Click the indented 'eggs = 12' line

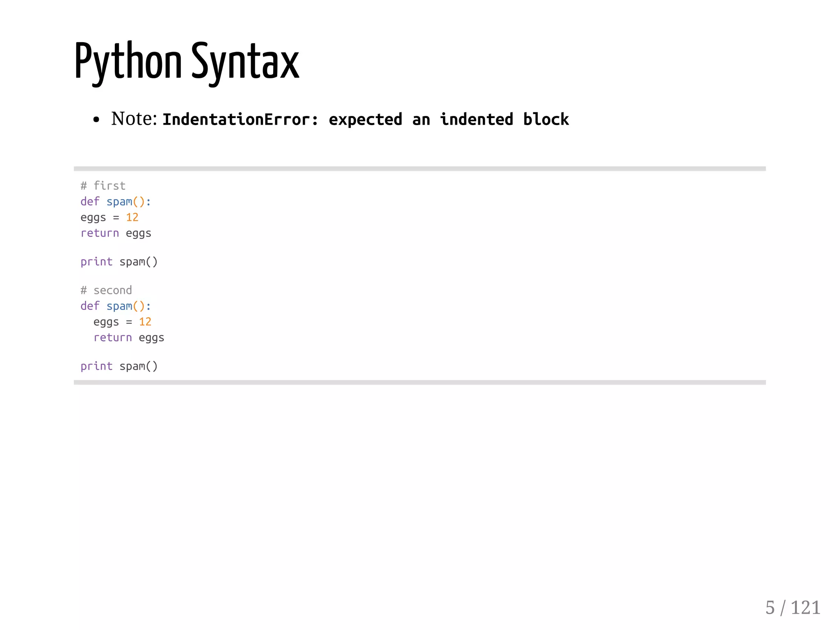122,322
